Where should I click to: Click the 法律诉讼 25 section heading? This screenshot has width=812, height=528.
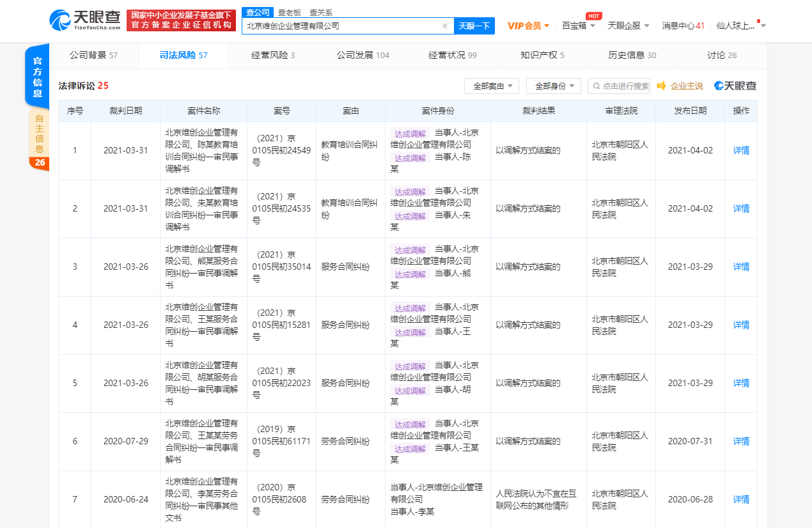pos(84,85)
